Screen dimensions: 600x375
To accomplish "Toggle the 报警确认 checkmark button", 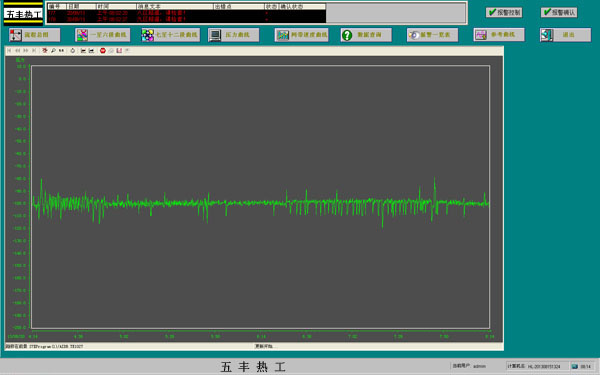I will coord(559,12).
